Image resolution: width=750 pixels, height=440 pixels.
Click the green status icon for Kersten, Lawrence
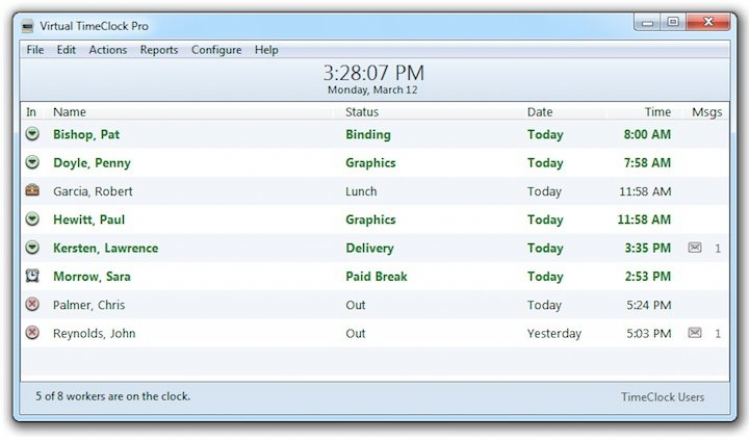(x=32, y=247)
